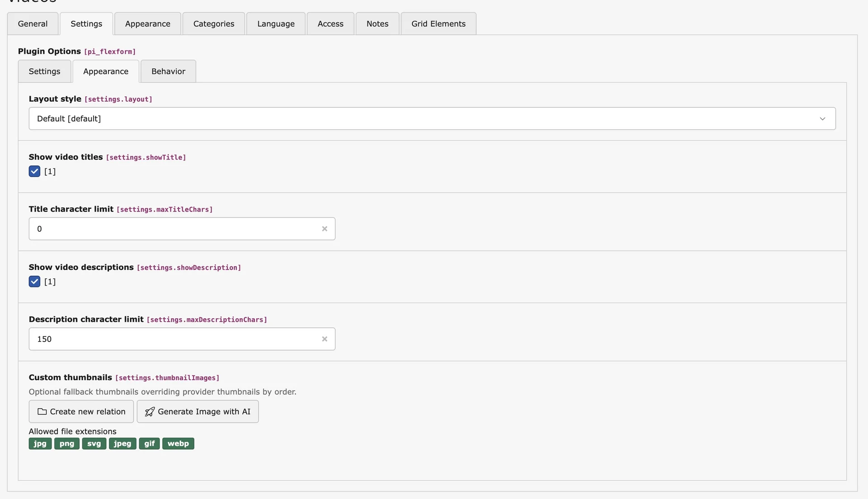868x499 pixels.
Task: Click the magic wand icon for AI image generation
Action: coord(149,411)
